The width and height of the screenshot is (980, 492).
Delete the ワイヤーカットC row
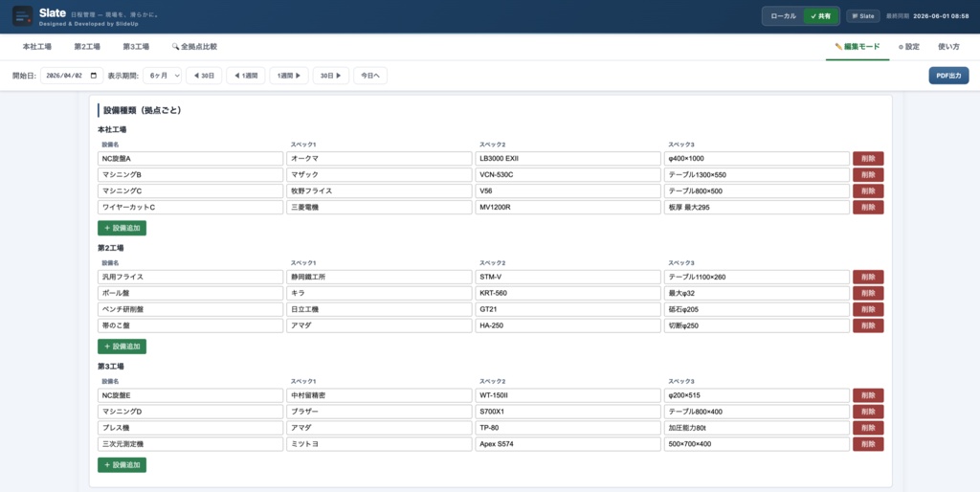pos(868,208)
